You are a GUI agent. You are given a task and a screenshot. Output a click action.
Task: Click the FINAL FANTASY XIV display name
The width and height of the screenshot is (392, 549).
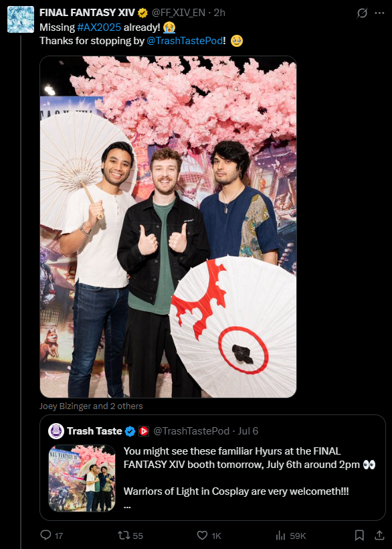(x=87, y=13)
